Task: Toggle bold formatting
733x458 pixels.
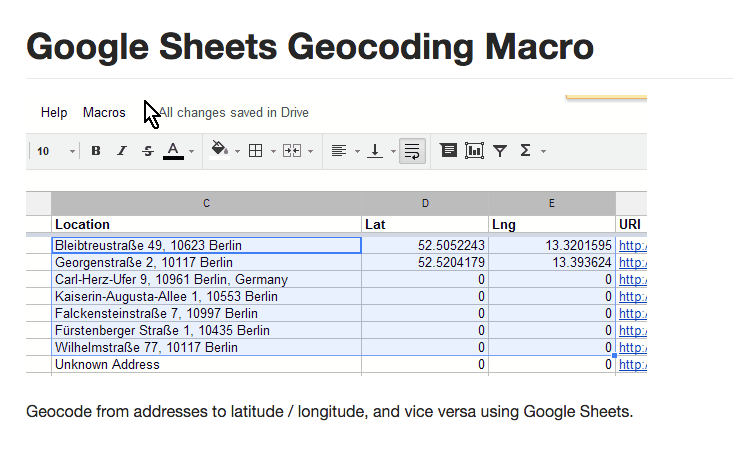Action: 96,151
